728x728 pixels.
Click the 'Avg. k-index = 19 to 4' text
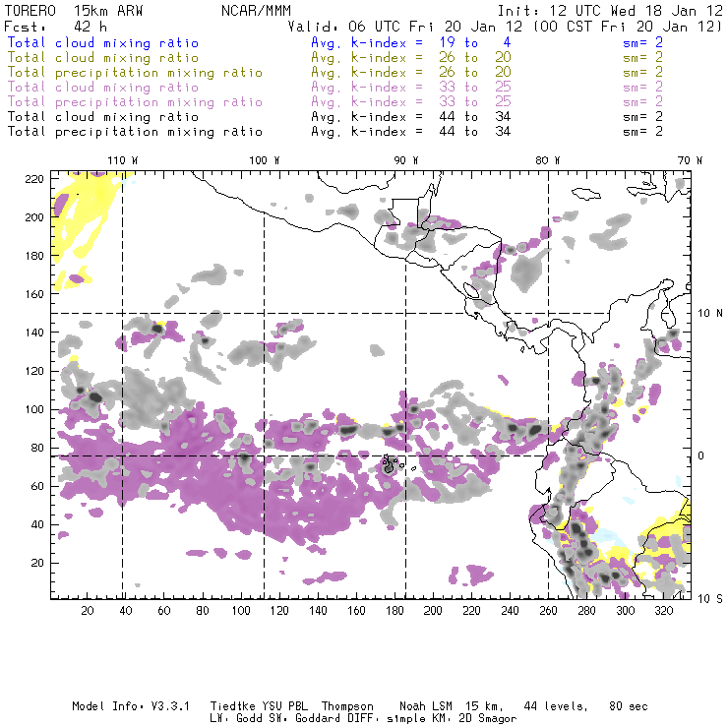pyautogui.click(x=411, y=42)
